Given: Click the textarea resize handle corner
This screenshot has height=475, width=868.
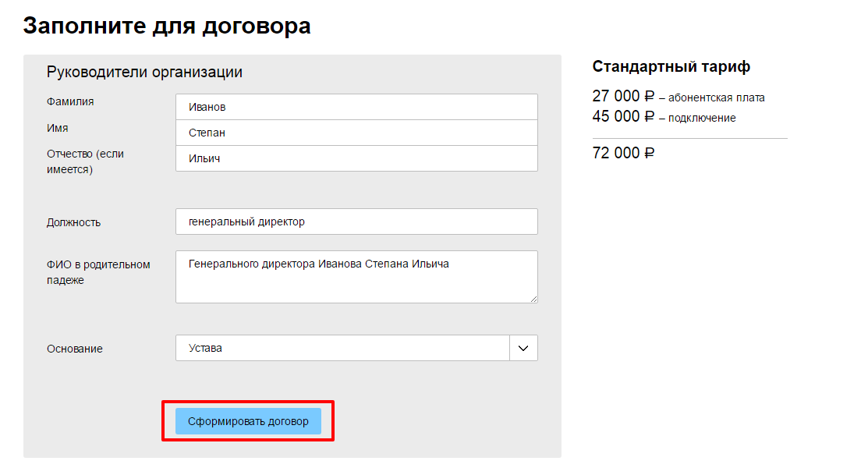Looking at the screenshot, I should click(534, 299).
